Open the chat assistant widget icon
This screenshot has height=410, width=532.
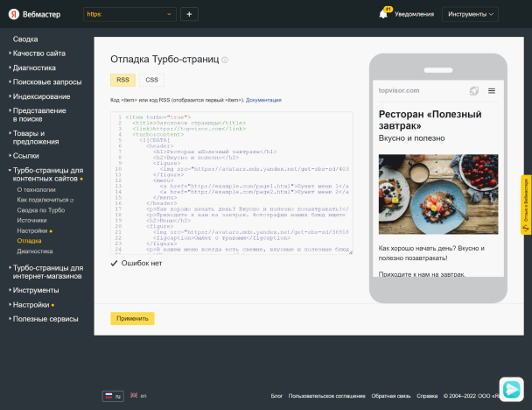pos(511,388)
